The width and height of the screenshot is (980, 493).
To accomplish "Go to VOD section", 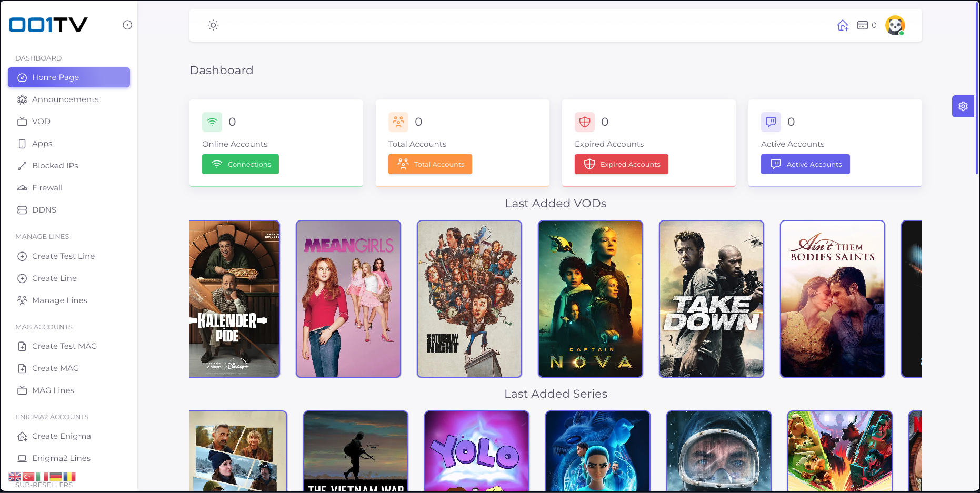I will click(69, 122).
